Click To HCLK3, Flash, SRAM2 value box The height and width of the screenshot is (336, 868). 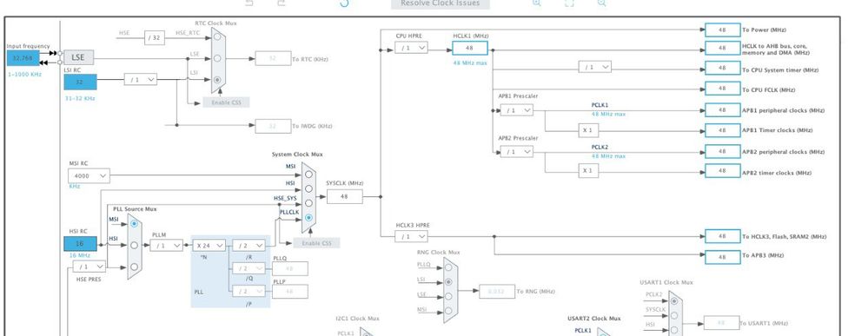point(722,236)
